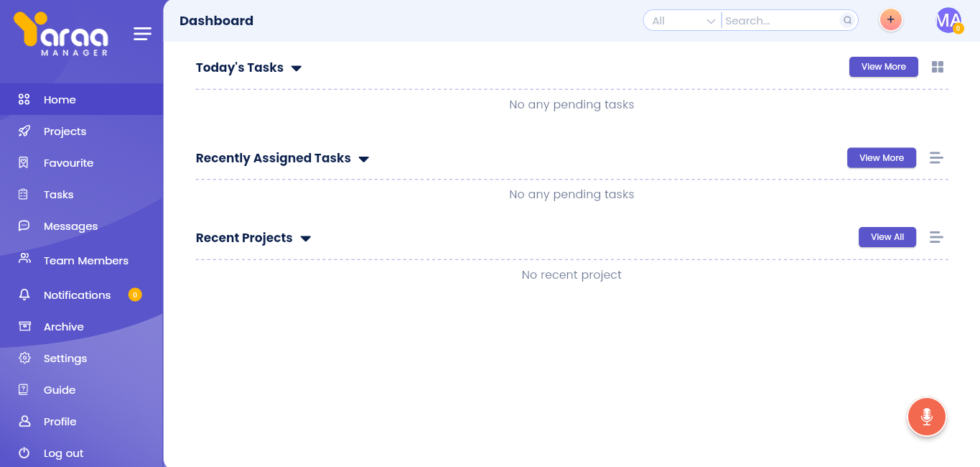Collapse the Today's Tasks section
The width and height of the screenshot is (980, 467).
[x=296, y=68]
